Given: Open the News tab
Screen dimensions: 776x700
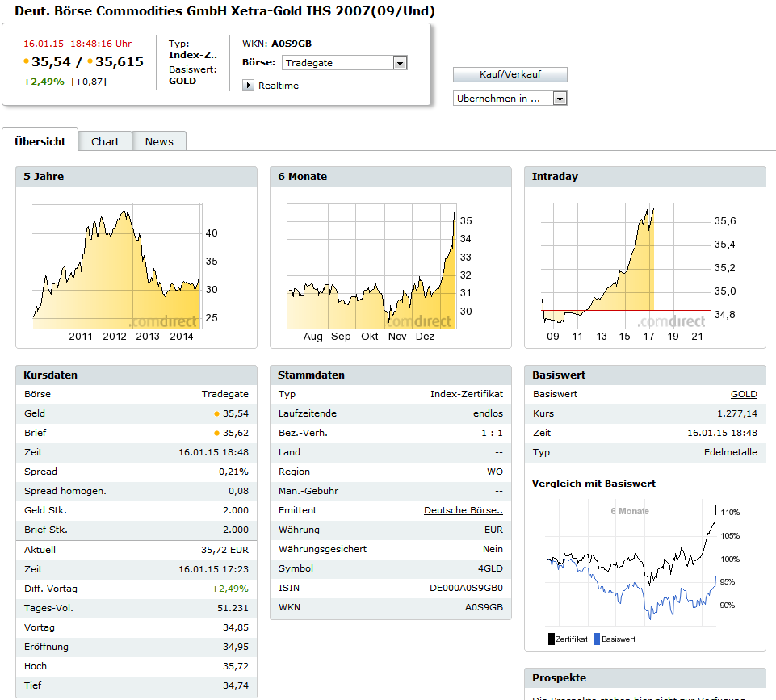Looking at the screenshot, I should pyautogui.click(x=159, y=141).
